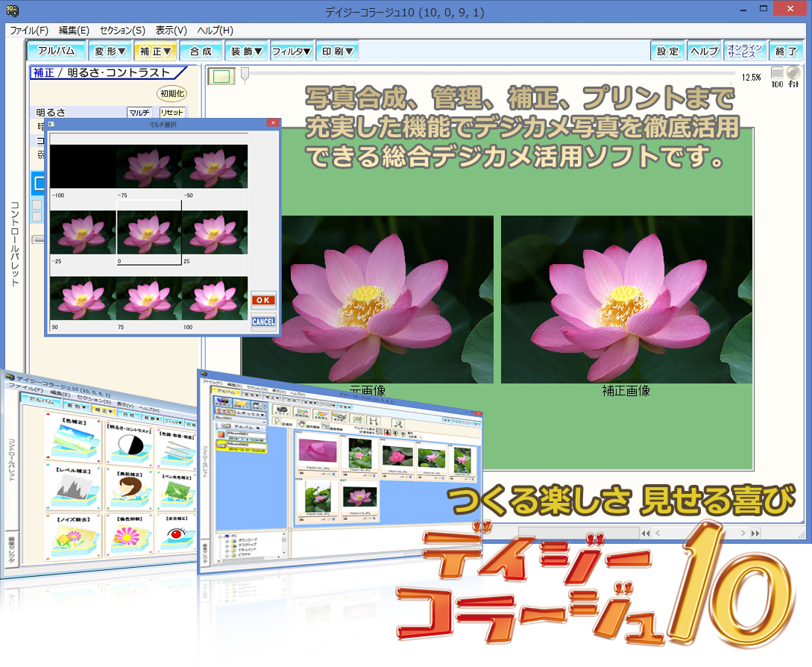
Task: Expand the 印刷▼ dropdown
Action: (337, 51)
